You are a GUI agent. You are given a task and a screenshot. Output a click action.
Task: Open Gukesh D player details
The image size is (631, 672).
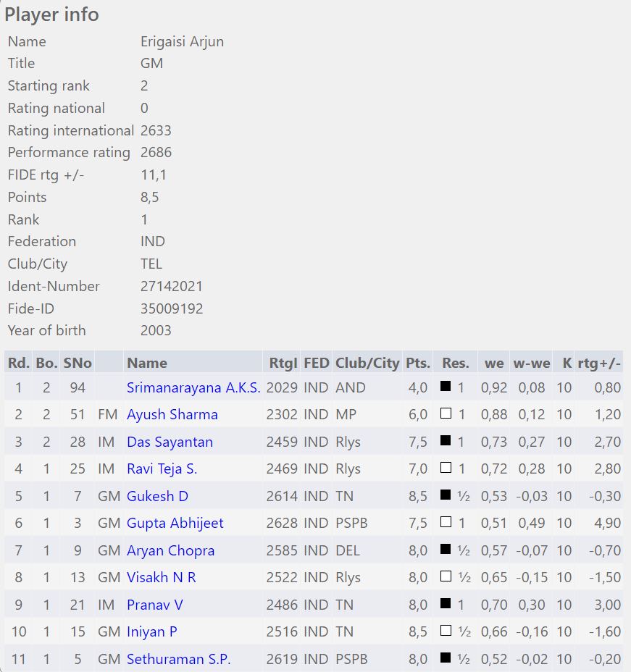(x=157, y=496)
